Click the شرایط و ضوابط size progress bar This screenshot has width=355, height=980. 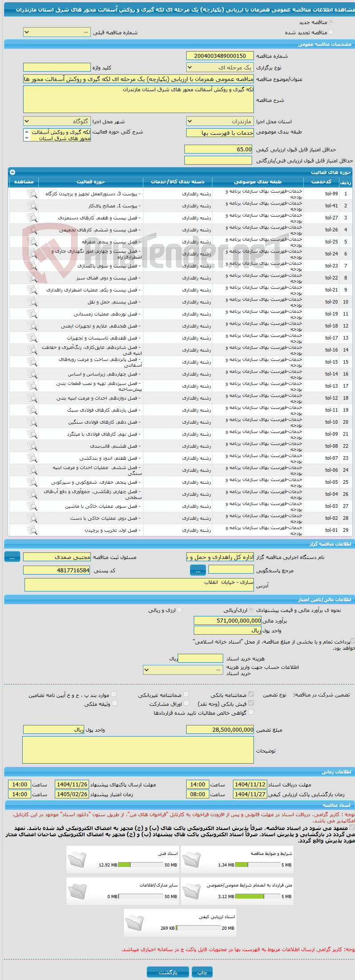click(258, 865)
